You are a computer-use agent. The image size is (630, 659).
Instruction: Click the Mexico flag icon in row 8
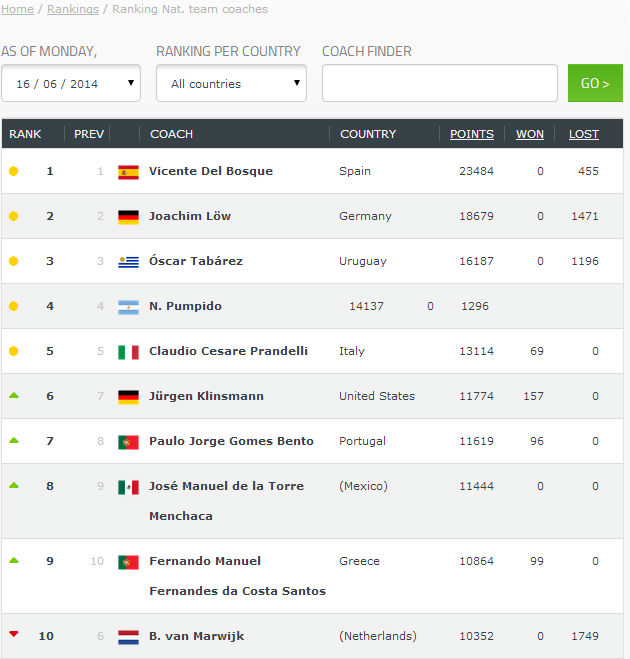(128, 486)
